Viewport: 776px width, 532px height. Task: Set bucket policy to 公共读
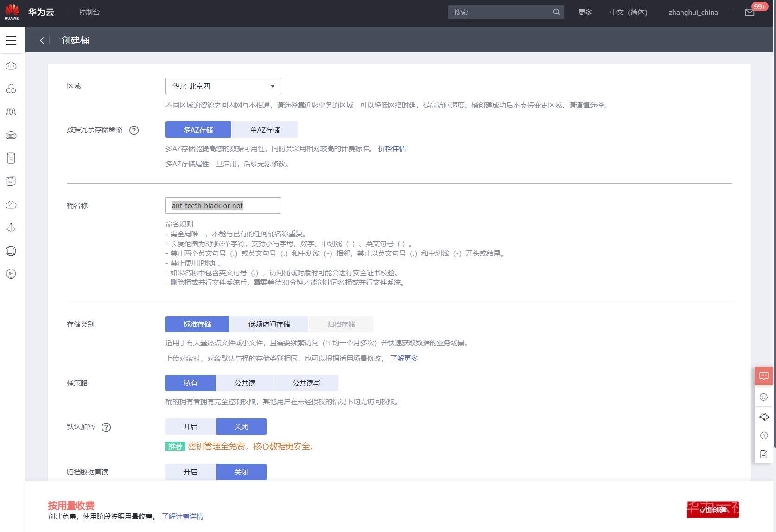tap(245, 383)
